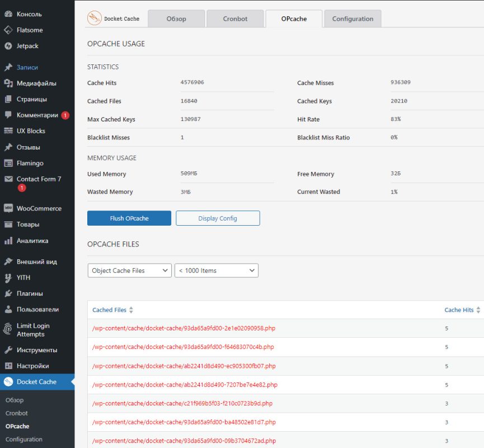Click the Jetpack icon in sidebar
This screenshot has width=484, height=448.
point(8,46)
